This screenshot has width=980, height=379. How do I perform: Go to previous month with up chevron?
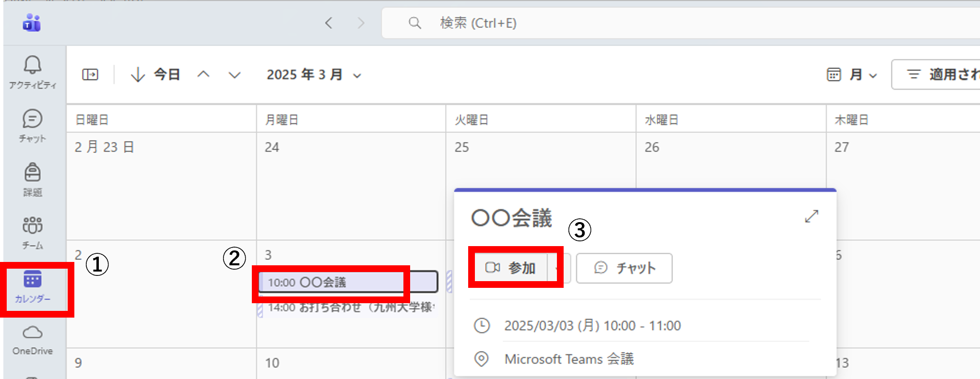point(203,75)
